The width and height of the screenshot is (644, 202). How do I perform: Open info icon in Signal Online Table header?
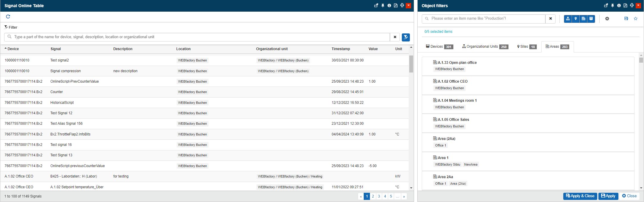click(389, 5)
